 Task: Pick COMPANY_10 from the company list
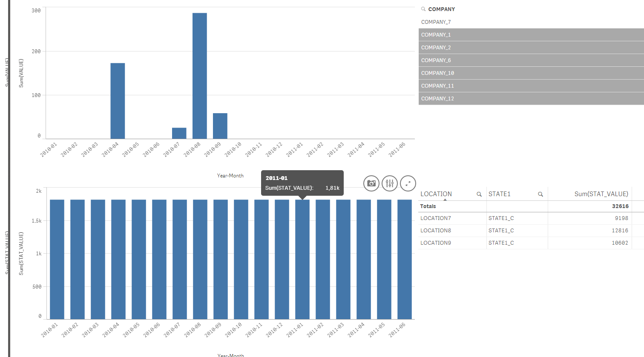pos(531,73)
